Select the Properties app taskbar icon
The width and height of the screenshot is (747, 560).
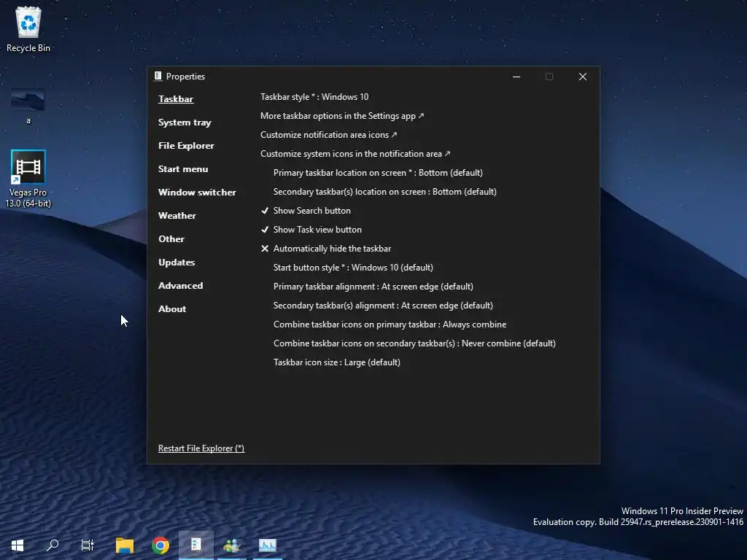[x=196, y=545]
